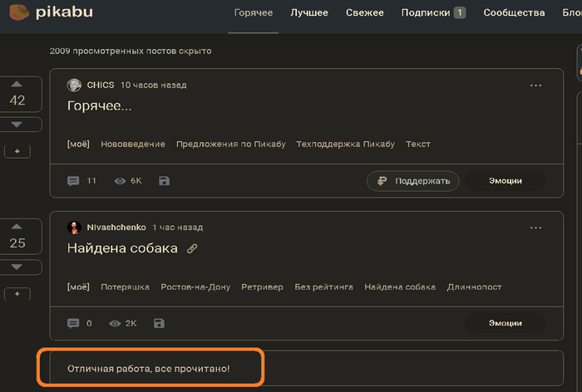
Task: Click the Pikabu logo icon
Action: [x=19, y=12]
